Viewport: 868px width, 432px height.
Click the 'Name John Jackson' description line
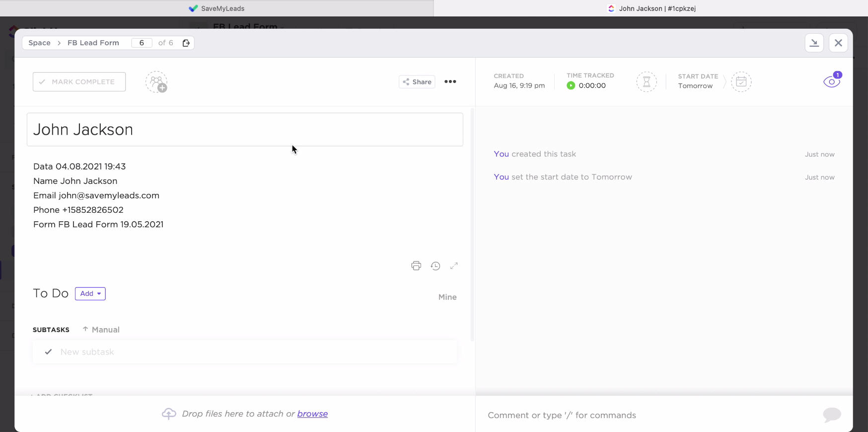click(x=75, y=181)
